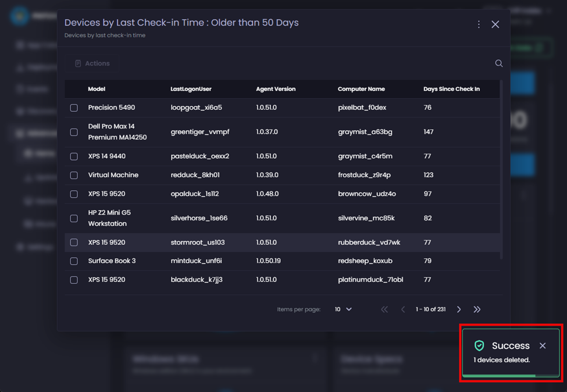
Task: Jump to the last page with the double-chevron
Action: point(477,309)
